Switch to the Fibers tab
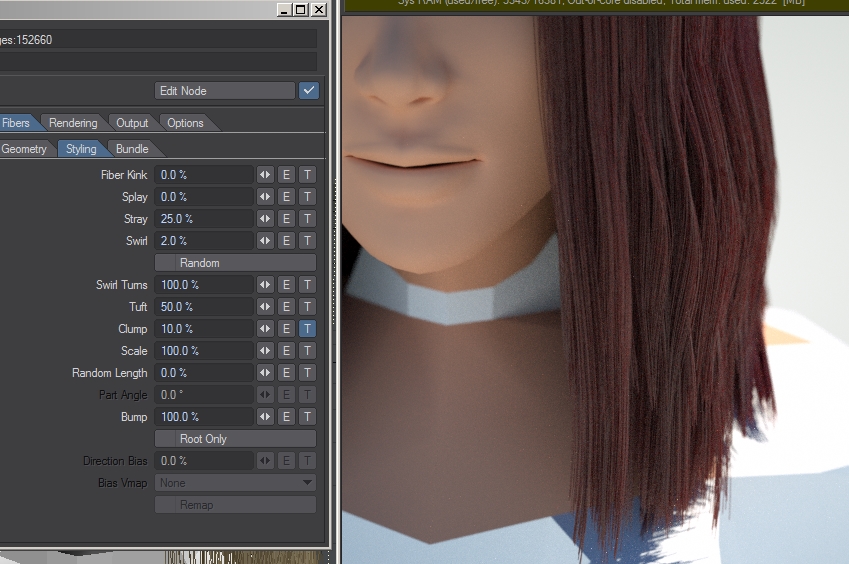This screenshot has width=849, height=564. 16,123
